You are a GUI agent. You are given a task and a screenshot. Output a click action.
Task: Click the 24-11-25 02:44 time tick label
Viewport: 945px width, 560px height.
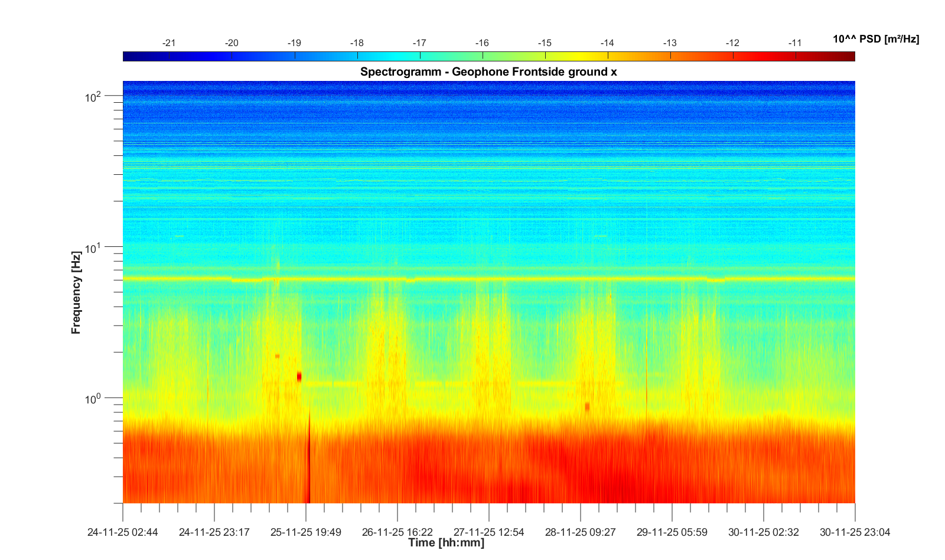tap(123, 532)
